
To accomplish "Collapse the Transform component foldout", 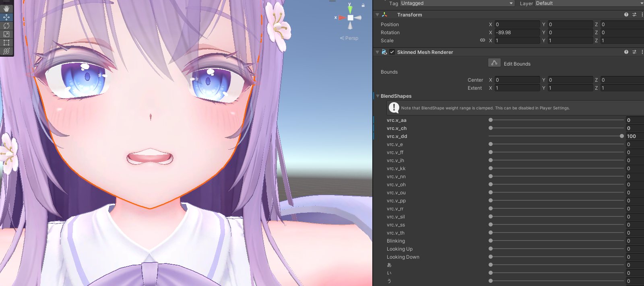I will (x=377, y=14).
